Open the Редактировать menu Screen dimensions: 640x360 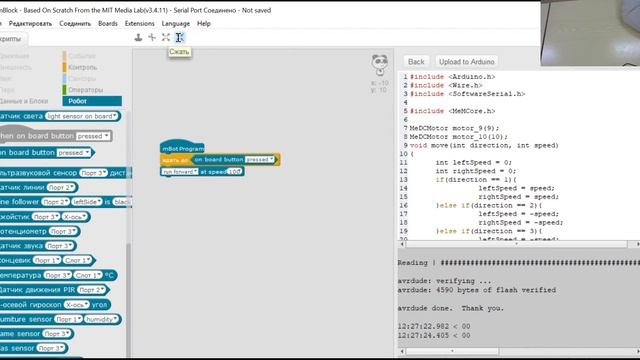pyautogui.click(x=30, y=24)
